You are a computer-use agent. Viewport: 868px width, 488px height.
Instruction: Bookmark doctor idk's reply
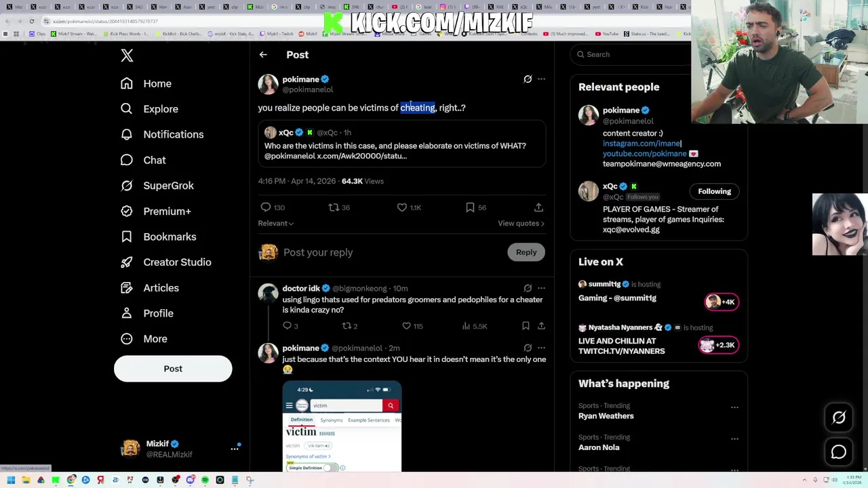pos(526,326)
